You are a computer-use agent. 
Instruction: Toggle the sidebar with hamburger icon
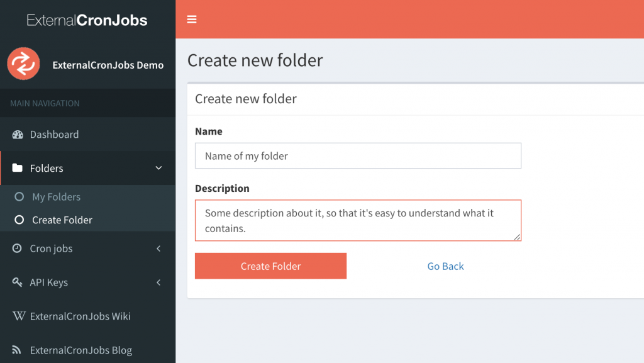[x=192, y=20]
